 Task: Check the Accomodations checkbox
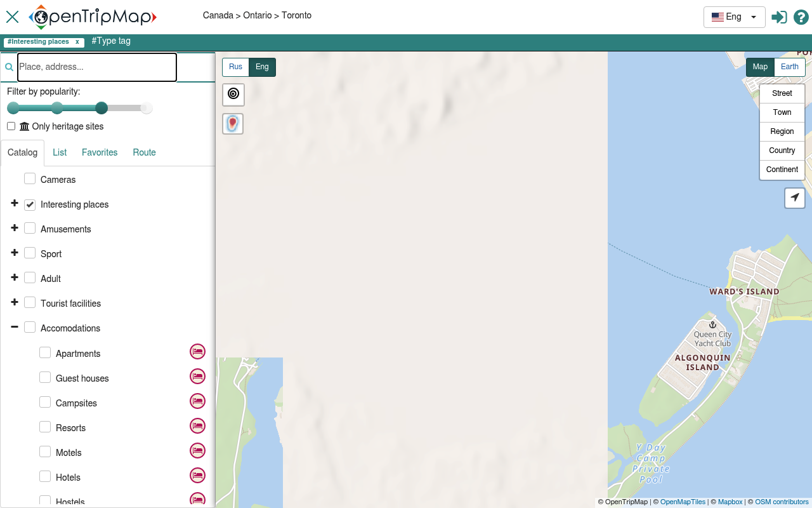(30, 327)
